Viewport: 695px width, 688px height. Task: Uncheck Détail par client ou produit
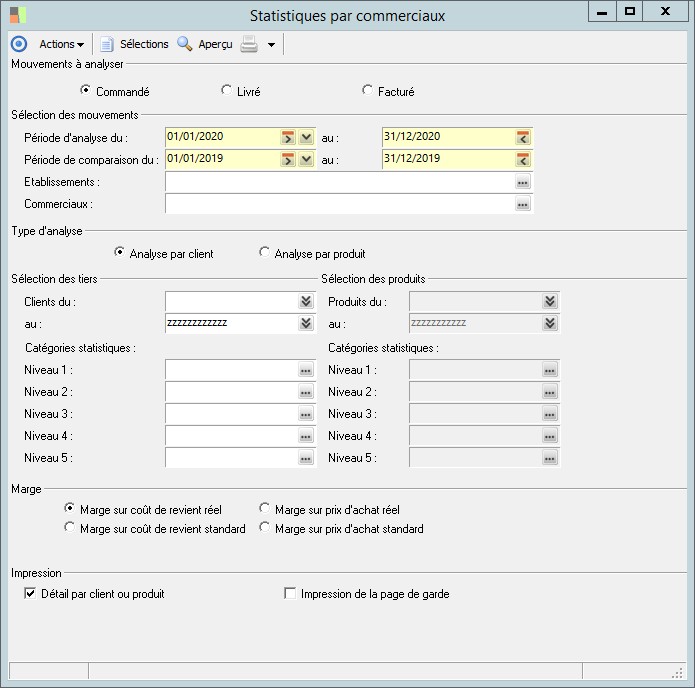pos(30,594)
